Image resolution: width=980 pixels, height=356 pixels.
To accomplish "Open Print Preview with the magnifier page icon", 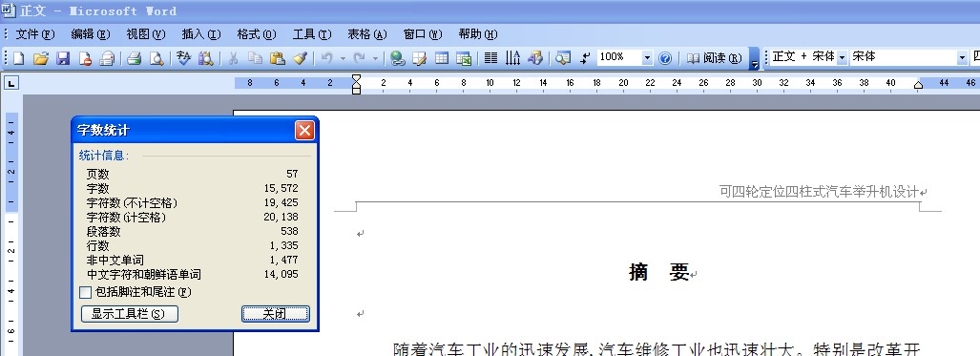I will click(156, 58).
